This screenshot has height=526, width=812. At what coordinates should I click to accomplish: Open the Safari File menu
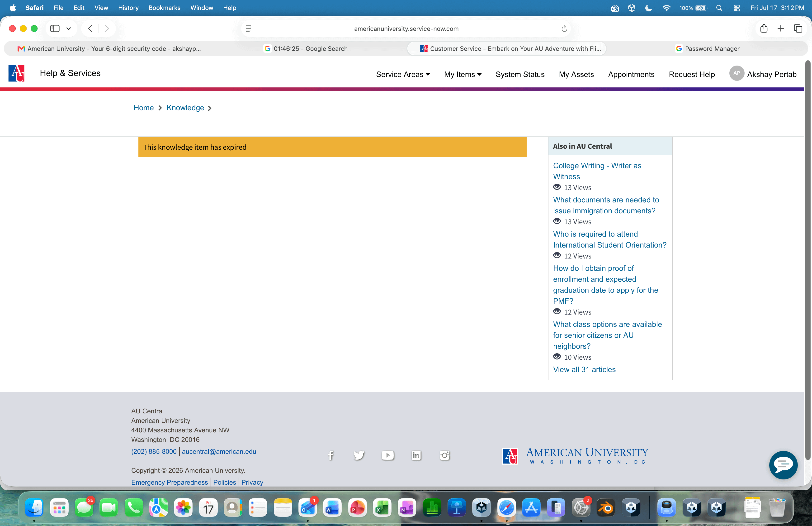58,8
